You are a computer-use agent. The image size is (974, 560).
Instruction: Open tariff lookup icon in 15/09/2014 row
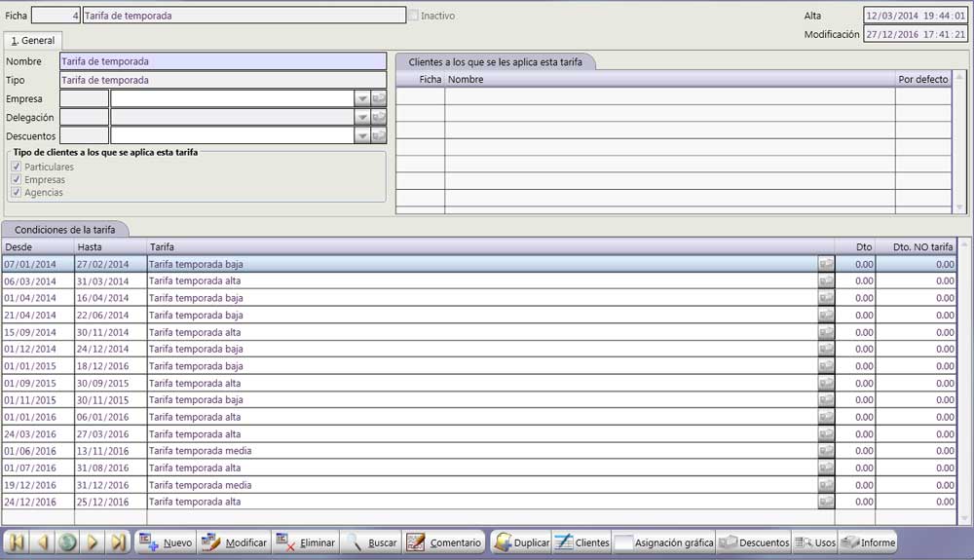(826, 332)
